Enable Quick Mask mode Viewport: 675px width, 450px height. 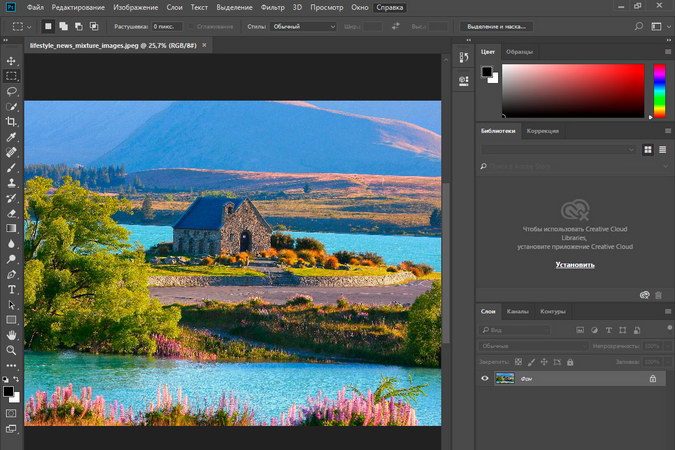[11, 413]
